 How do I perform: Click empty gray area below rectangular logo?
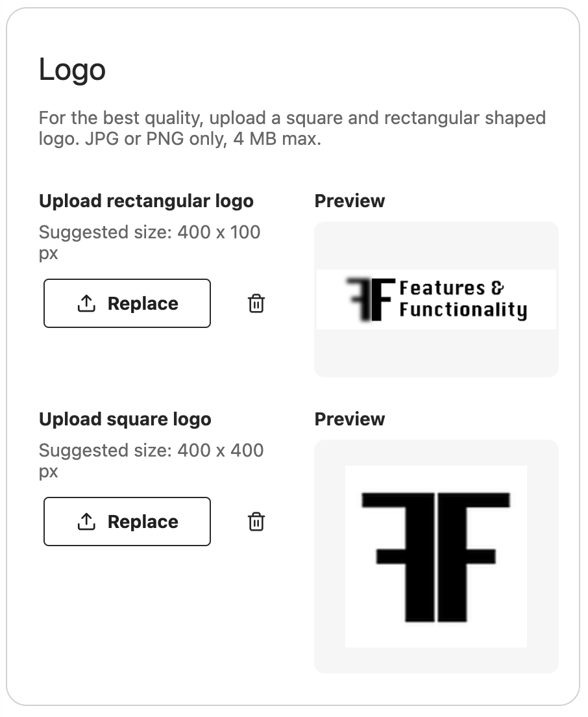pos(436,353)
